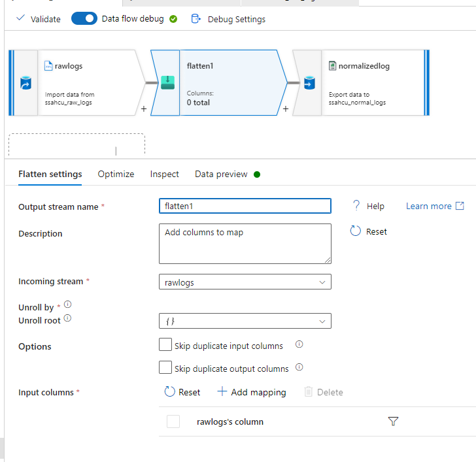Click Debug Settings label
Image resolution: width=476 pixels, height=462 pixels.
click(x=237, y=20)
